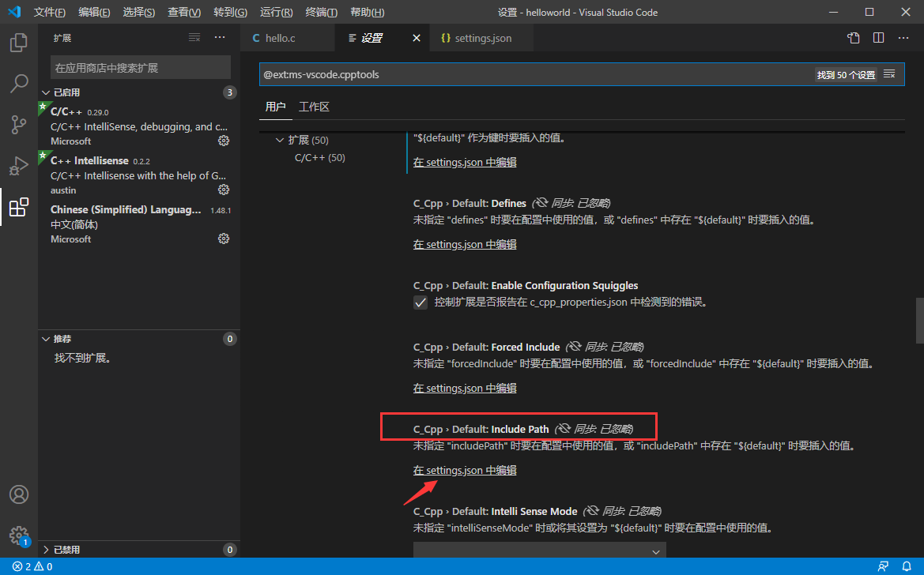Toggle Enable Configuration Squiggles checkbox
The height and width of the screenshot is (575, 924).
421,303
